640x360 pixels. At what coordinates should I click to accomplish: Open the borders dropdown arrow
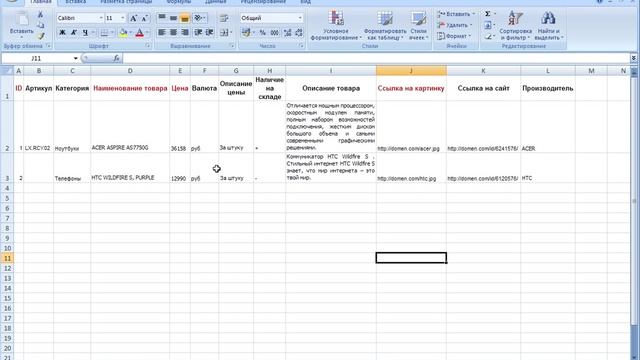[x=112, y=32]
